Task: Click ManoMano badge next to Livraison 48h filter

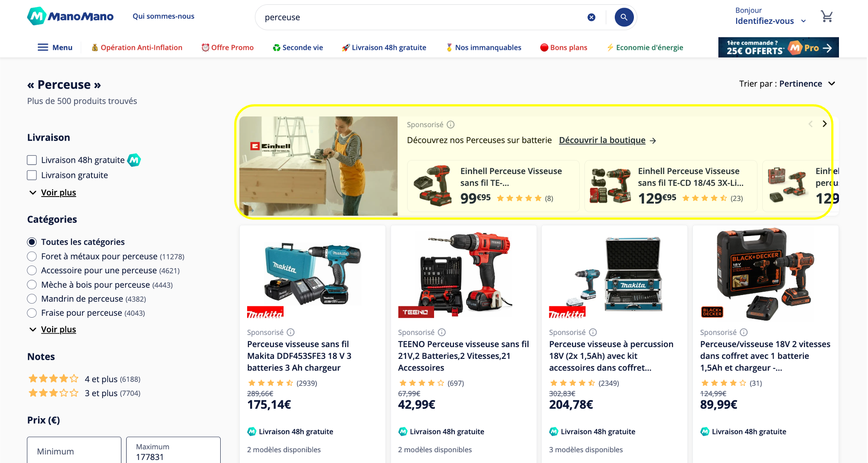Action: point(134,160)
